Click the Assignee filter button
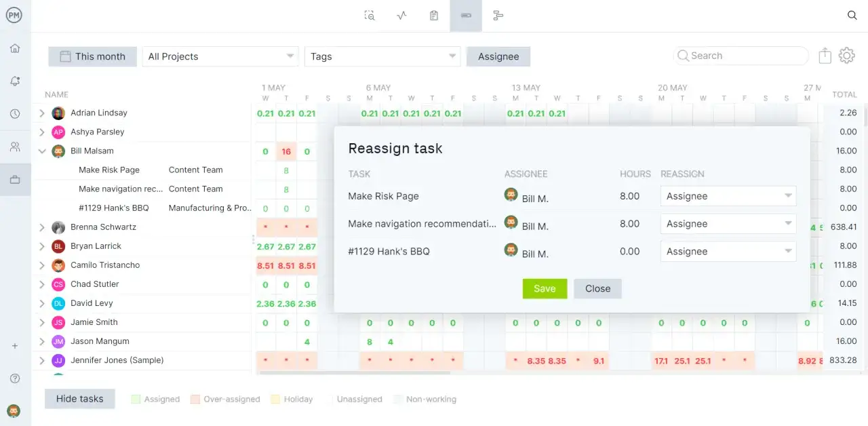The width and height of the screenshot is (868, 426). point(498,56)
